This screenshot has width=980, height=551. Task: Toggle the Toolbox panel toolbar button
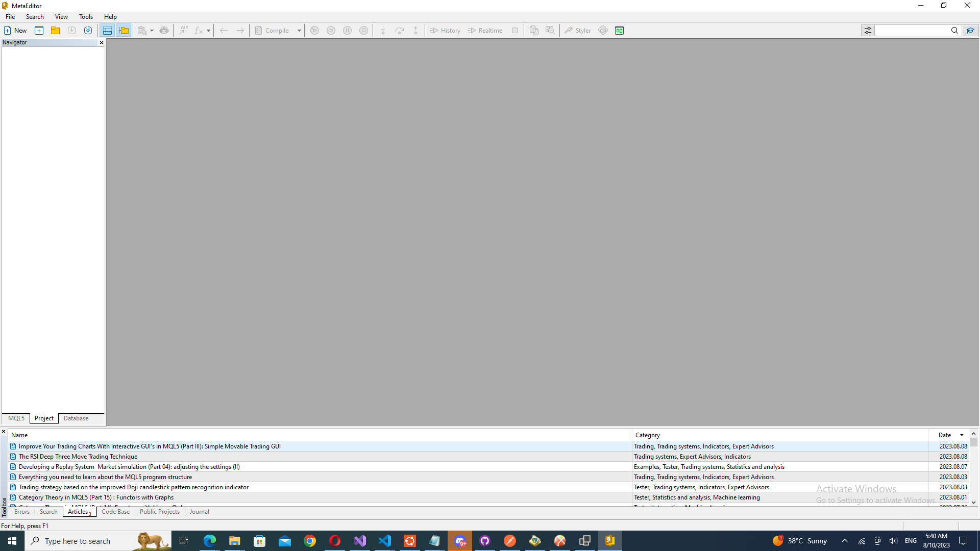pos(107,31)
